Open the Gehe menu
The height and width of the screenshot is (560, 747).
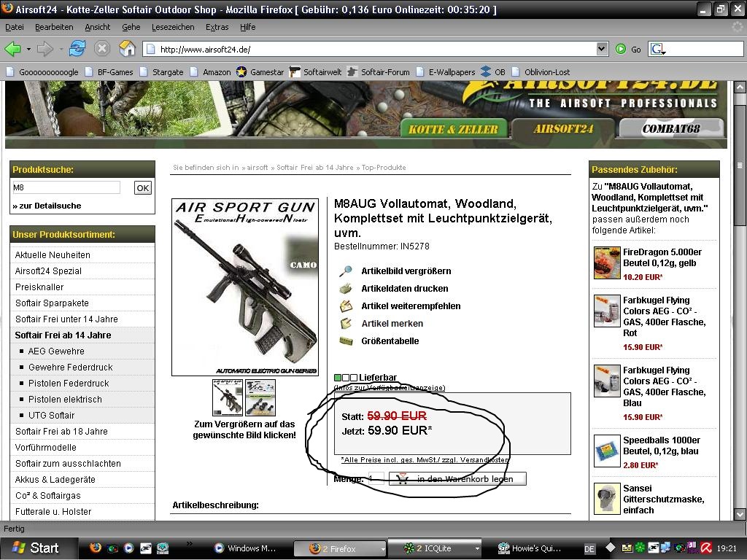tap(131, 27)
